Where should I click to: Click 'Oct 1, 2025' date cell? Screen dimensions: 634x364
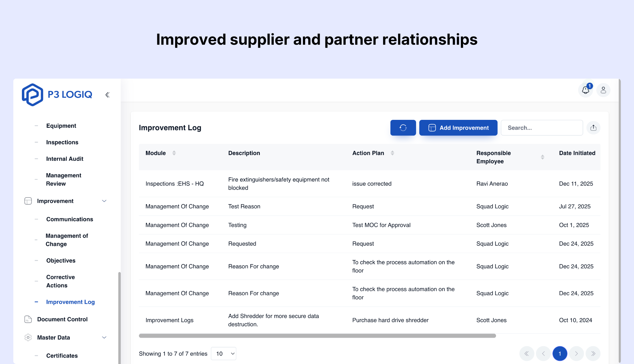pyautogui.click(x=574, y=225)
